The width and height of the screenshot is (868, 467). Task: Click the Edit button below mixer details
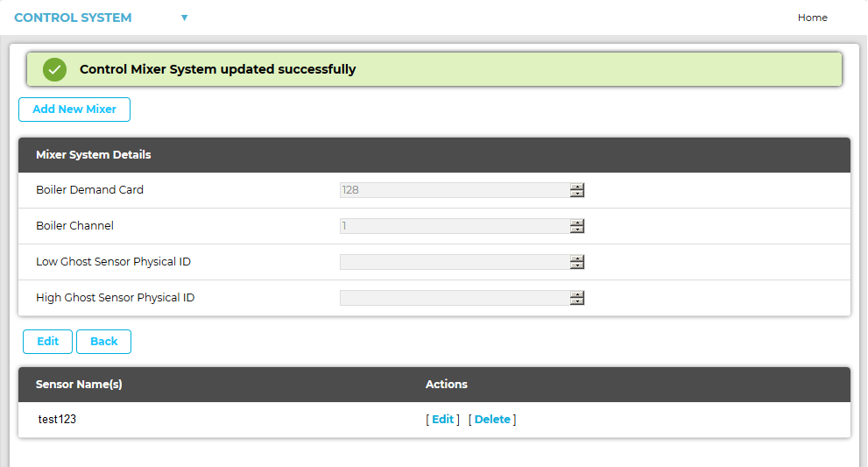point(48,342)
